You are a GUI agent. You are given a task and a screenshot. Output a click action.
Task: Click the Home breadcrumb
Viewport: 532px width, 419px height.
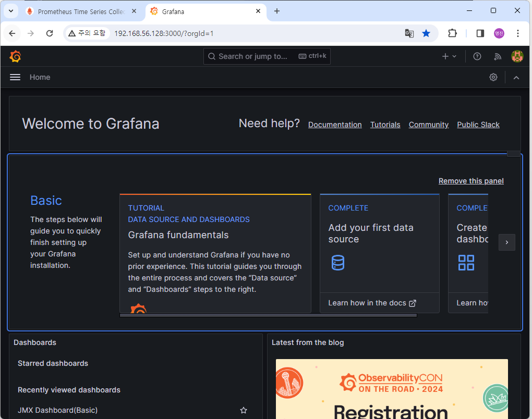click(40, 77)
